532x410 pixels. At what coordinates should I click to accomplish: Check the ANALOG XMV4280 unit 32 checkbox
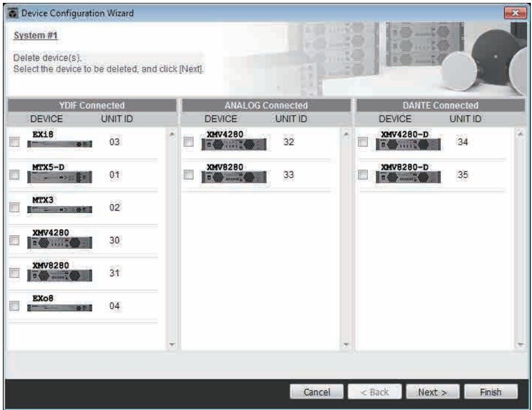point(189,142)
